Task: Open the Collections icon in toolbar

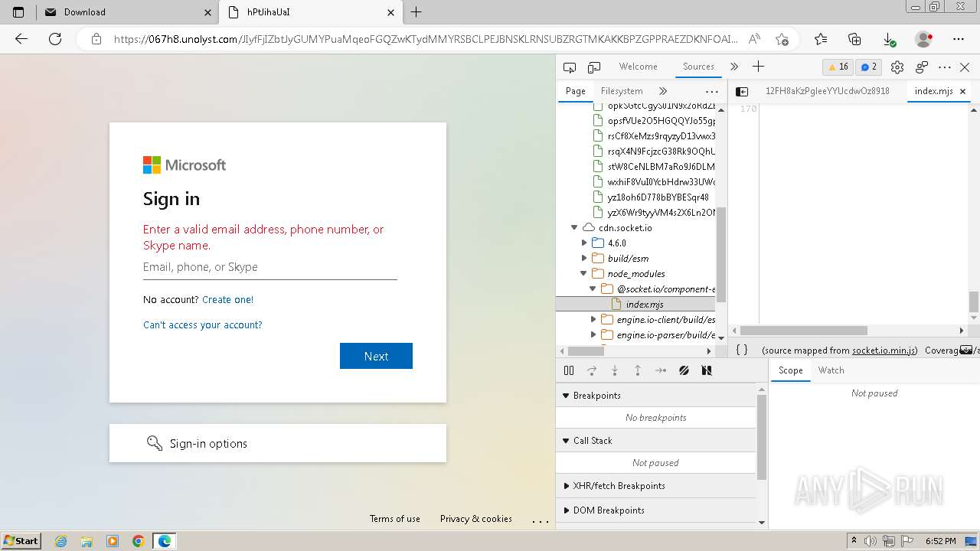Action: [855, 39]
